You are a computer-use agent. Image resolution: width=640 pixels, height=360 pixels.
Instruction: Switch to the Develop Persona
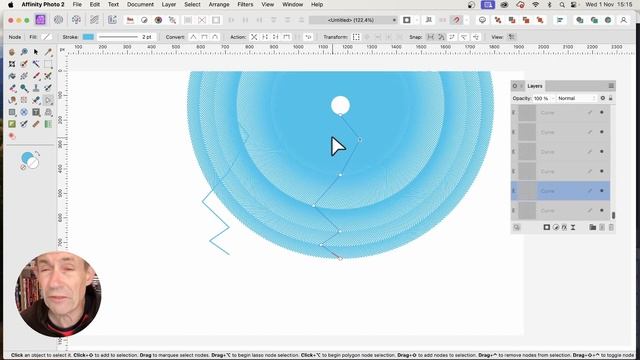76,20
